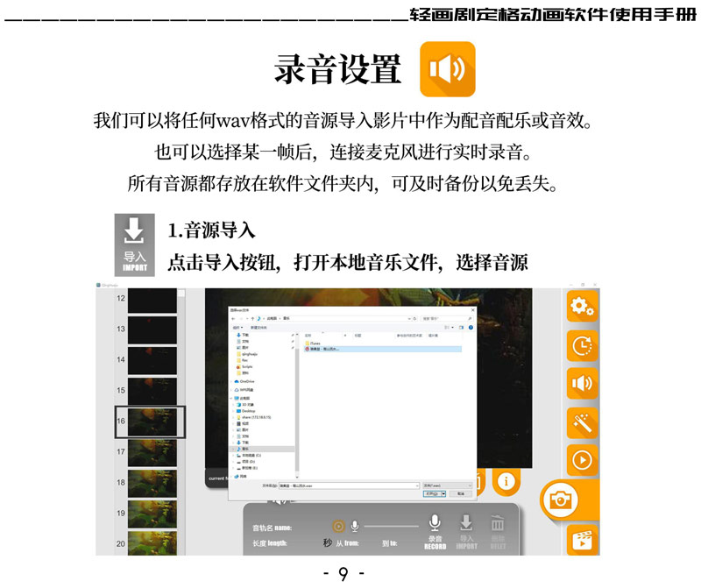Click the clock timing settings icon

point(582,344)
